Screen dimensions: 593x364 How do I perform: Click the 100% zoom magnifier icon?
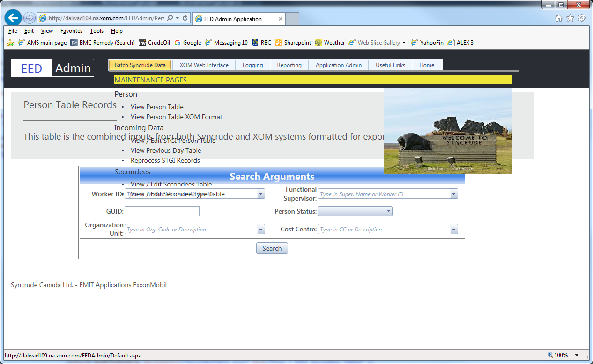[550, 355]
